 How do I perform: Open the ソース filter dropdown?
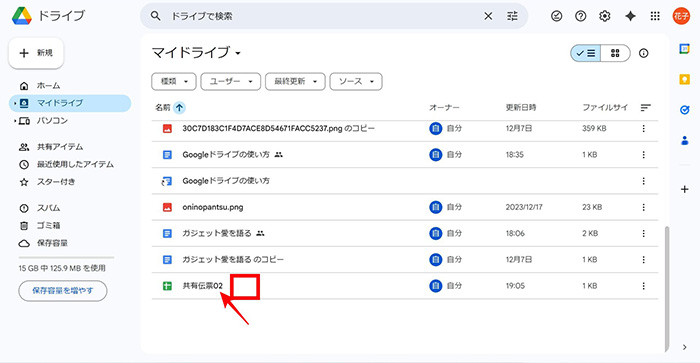(356, 81)
